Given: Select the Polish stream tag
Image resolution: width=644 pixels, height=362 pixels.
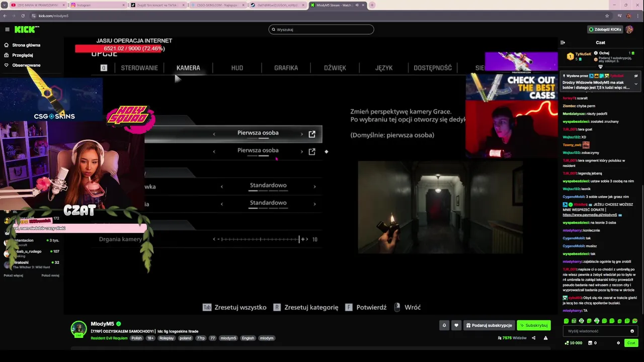Looking at the screenshot, I should coord(137,338).
